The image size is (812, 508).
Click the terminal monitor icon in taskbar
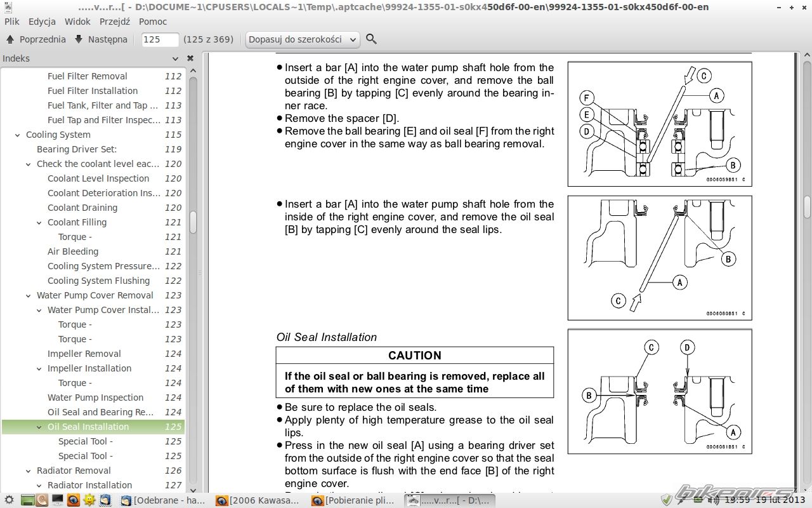(x=58, y=500)
